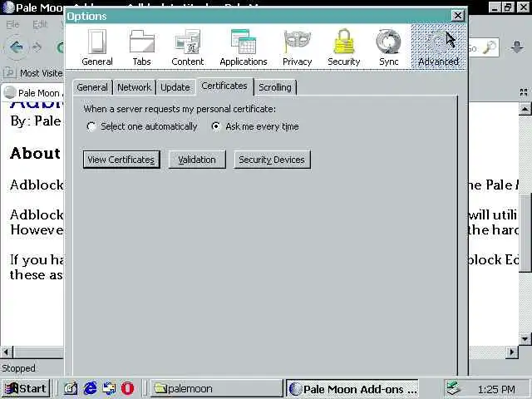Select the Pale Moon browser tab
Screen dimensions: 532x399
coord(33,92)
